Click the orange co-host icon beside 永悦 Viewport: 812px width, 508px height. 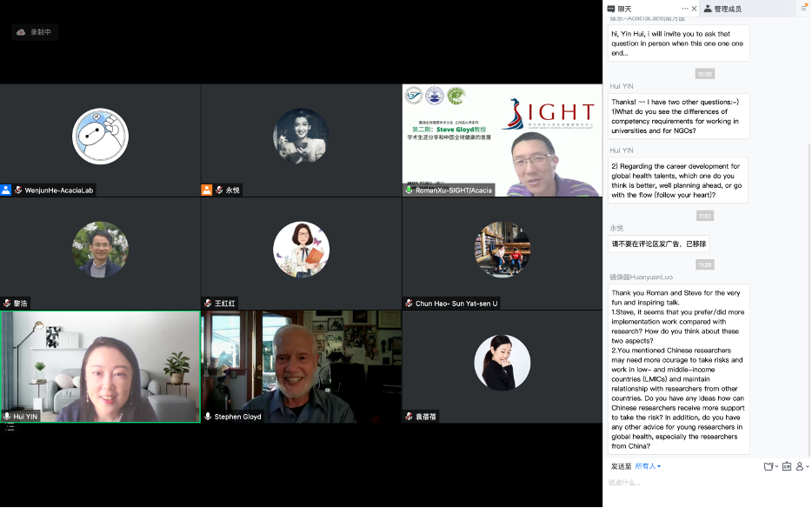pos(207,190)
